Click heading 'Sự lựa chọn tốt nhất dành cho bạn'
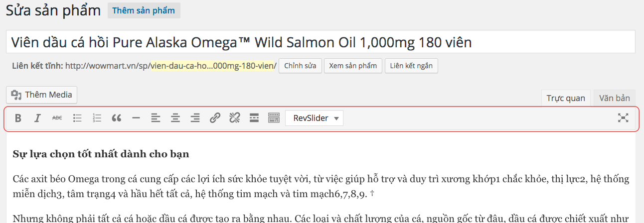Image resolution: width=644 pixels, height=223 pixels. [x=101, y=154]
